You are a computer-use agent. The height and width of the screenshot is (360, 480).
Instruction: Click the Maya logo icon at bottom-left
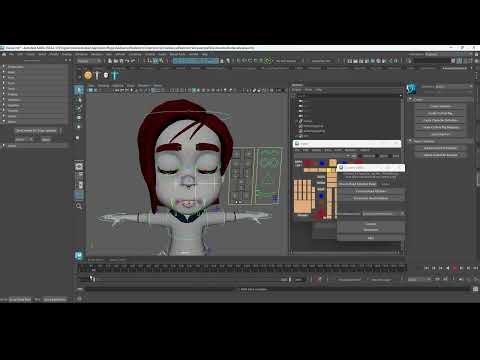point(79,256)
